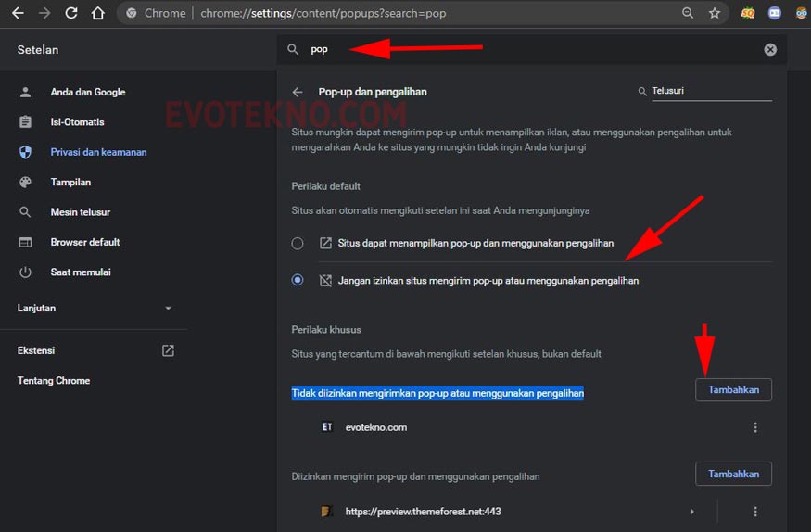This screenshot has height=532, width=811.
Task: Open Isi-Otomatis settings section
Action: [77, 122]
